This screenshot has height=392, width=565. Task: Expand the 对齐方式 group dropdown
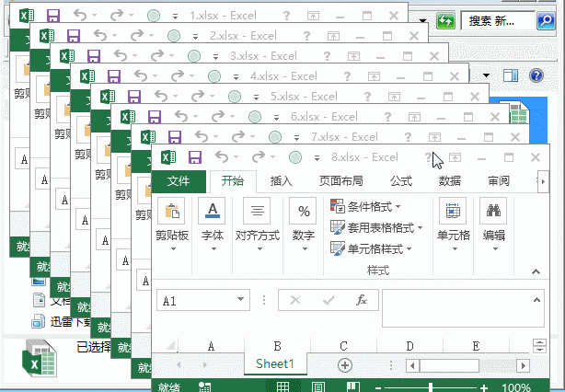tap(259, 249)
